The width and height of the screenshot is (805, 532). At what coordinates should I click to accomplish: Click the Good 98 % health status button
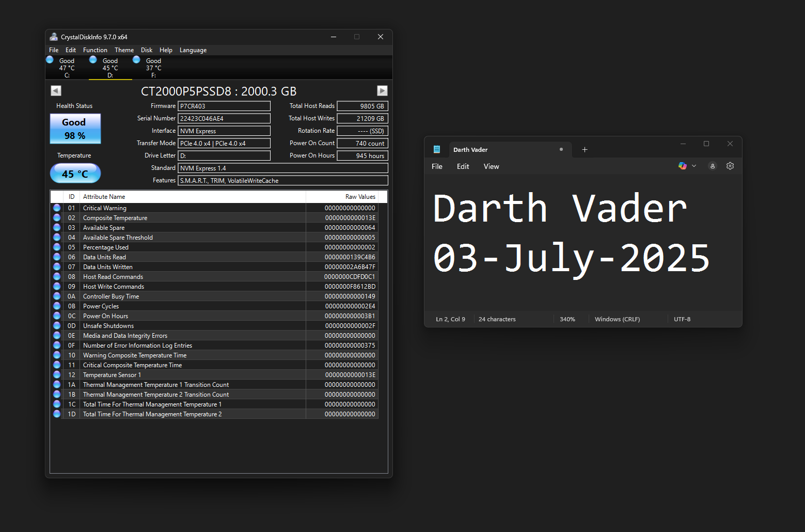pyautogui.click(x=75, y=129)
